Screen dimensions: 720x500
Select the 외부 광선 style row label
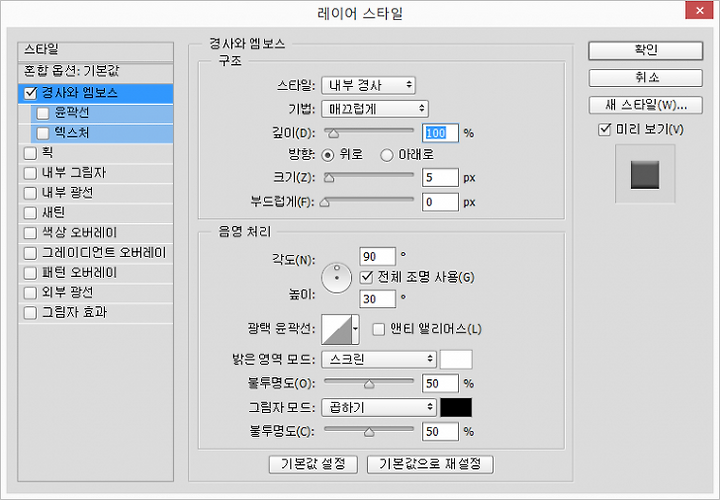pos(68,293)
